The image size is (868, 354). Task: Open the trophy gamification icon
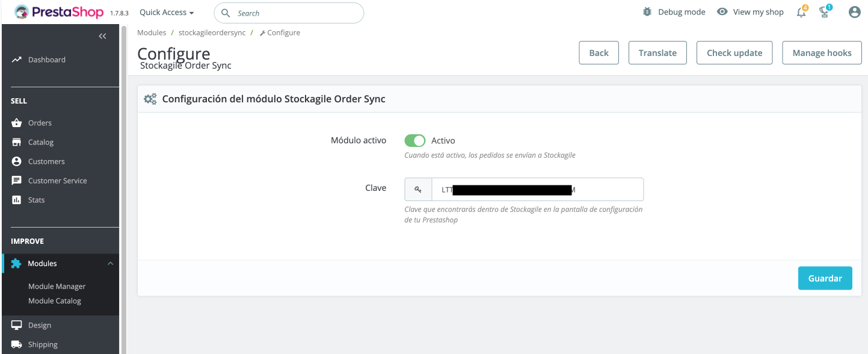click(x=825, y=11)
